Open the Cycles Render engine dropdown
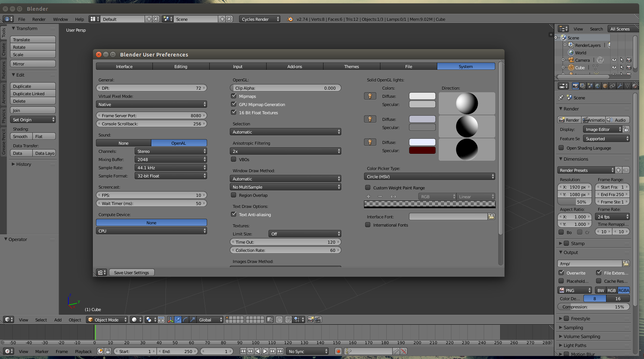Screen dimensions: 644x359 tap(260, 19)
